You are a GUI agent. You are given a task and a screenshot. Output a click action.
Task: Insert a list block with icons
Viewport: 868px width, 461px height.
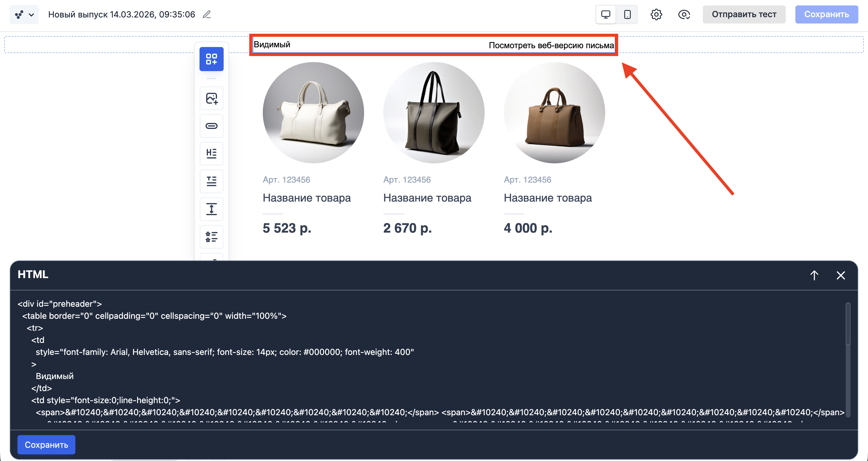coord(211,237)
